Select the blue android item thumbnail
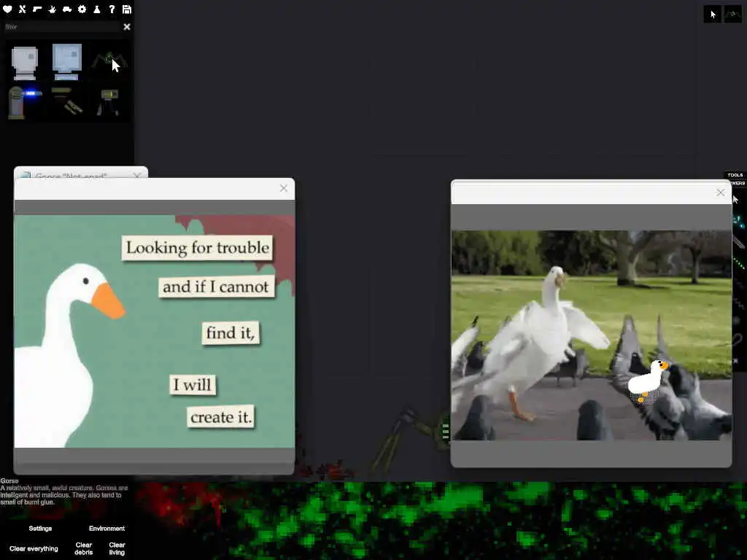The height and width of the screenshot is (560, 747). coord(66,61)
